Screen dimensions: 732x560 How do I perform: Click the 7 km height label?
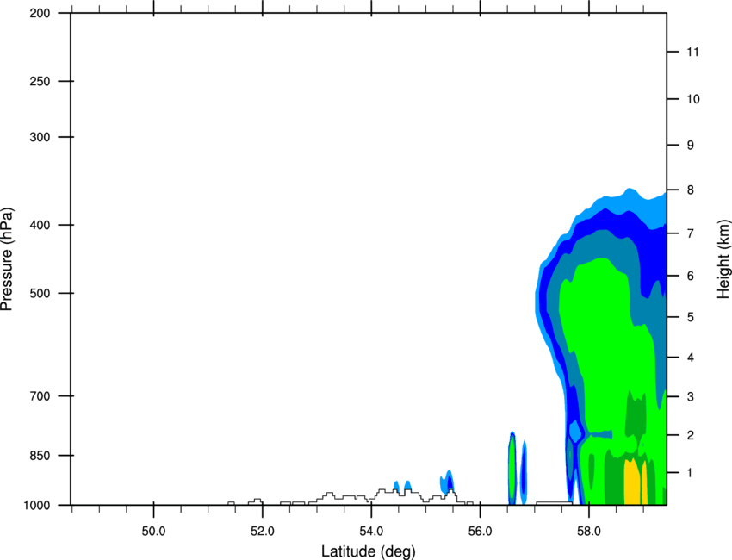(x=691, y=233)
